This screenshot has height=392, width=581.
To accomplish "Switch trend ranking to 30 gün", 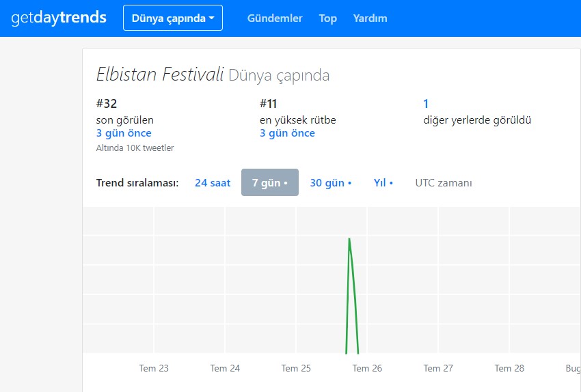I will (330, 183).
